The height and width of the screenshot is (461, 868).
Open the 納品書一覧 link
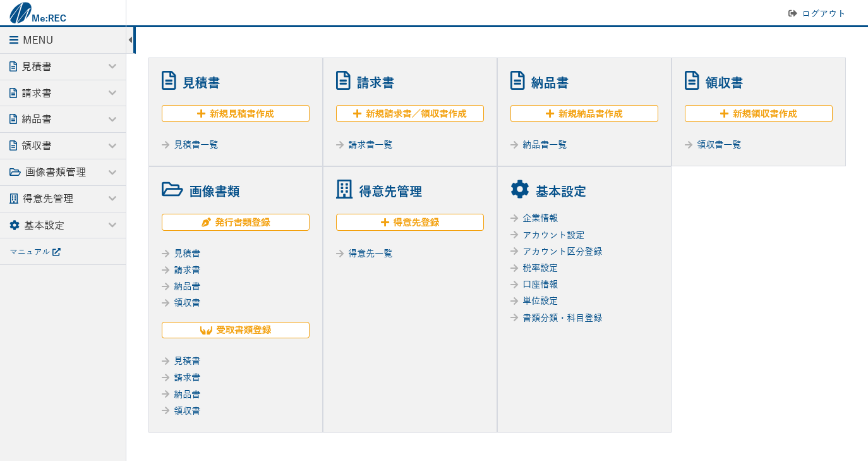point(545,145)
